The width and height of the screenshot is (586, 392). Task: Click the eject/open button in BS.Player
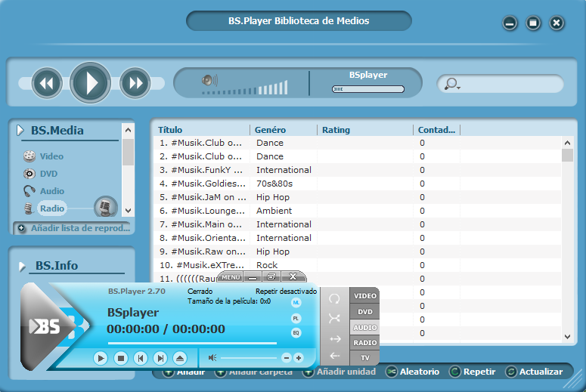pyautogui.click(x=180, y=359)
